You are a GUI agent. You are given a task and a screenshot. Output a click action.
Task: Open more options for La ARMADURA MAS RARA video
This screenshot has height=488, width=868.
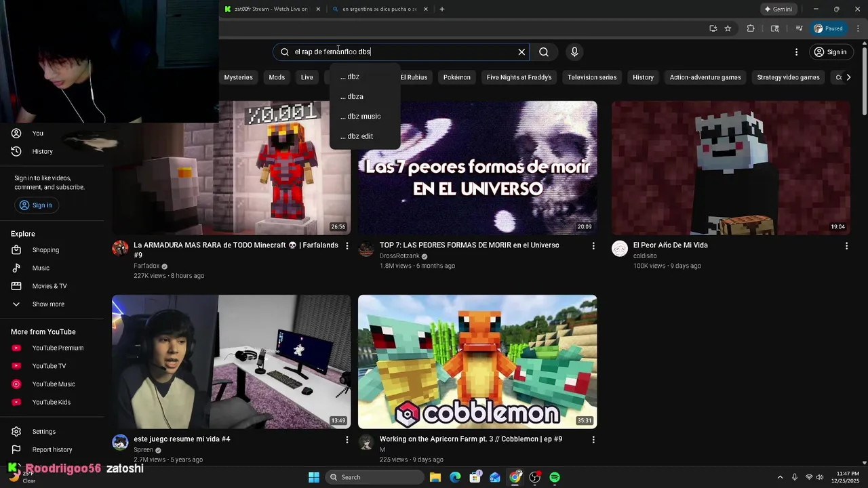[347, 246]
